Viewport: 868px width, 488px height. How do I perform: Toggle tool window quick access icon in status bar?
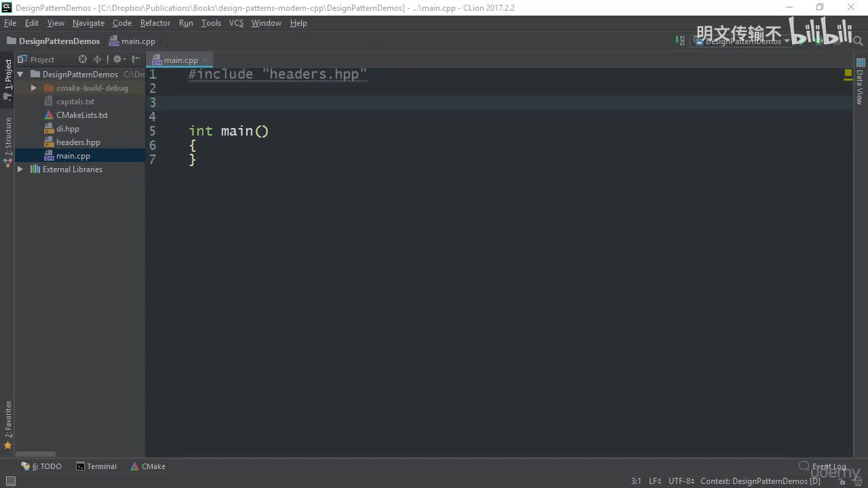(x=10, y=481)
